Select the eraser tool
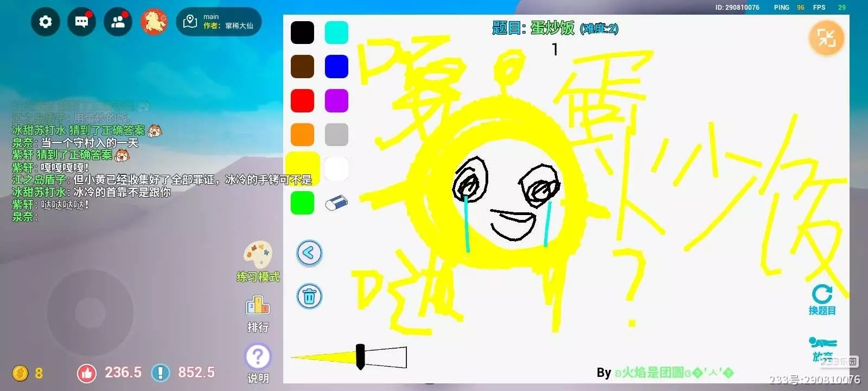The height and width of the screenshot is (391, 868). [336, 203]
